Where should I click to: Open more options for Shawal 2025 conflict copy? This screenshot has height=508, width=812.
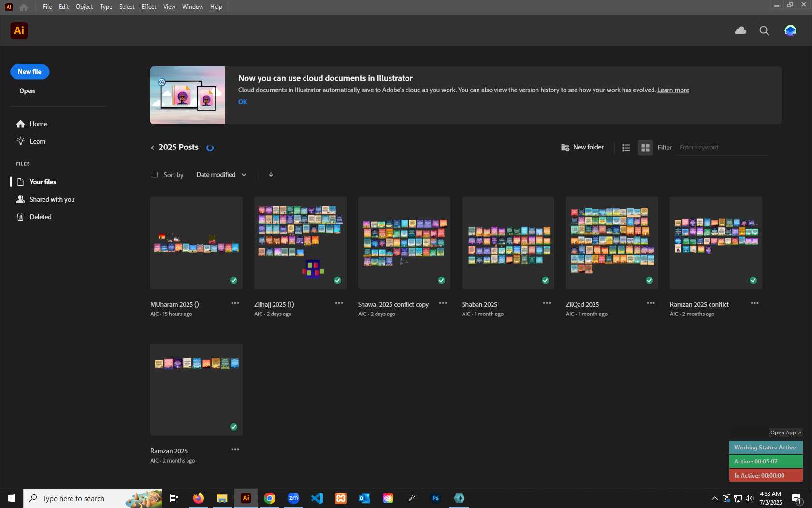pos(443,303)
